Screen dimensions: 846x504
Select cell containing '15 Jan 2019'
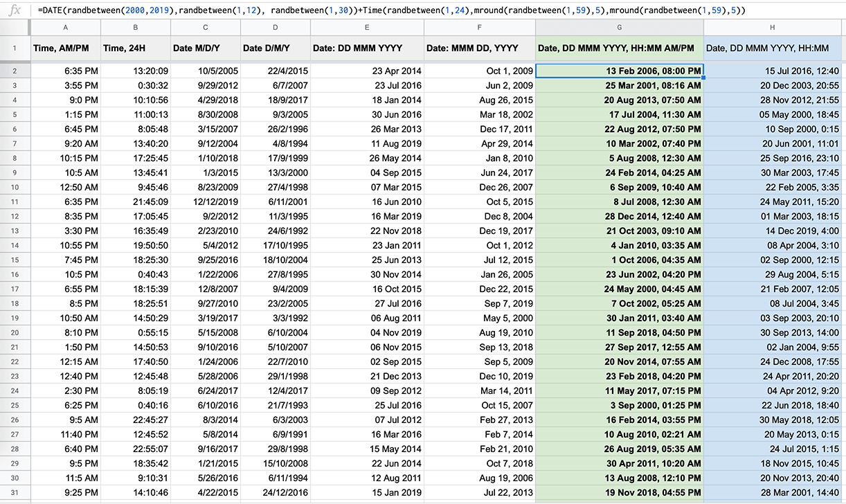click(x=367, y=492)
